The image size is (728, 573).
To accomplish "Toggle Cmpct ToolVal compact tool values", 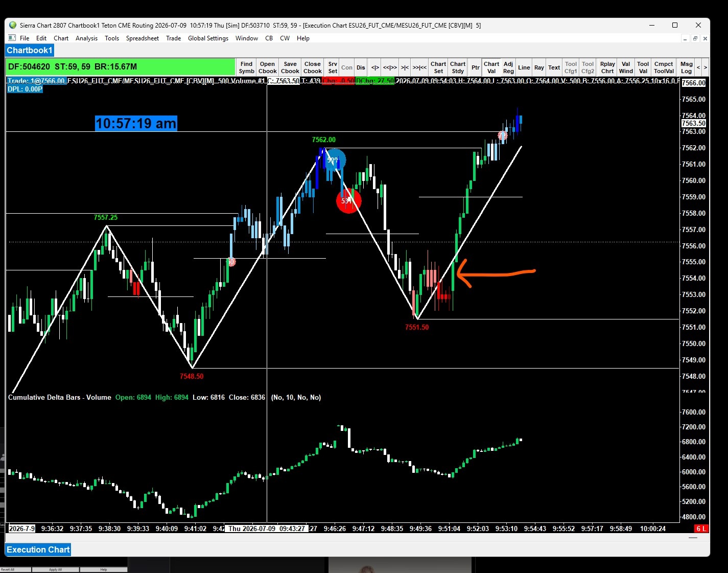I will click(664, 67).
